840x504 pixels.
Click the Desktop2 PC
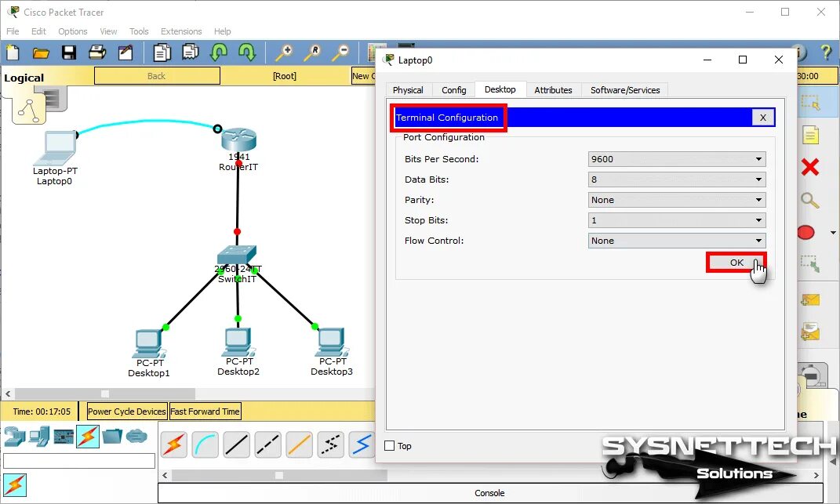pos(238,342)
